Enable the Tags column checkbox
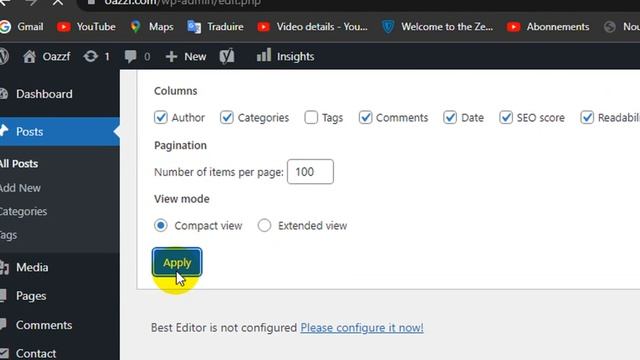640x360 pixels. click(x=311, y=118)
